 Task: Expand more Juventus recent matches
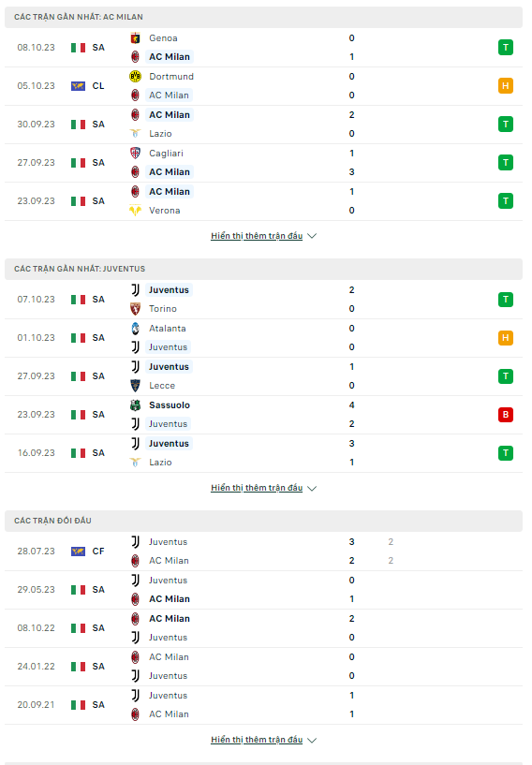[x=263, y=488]
